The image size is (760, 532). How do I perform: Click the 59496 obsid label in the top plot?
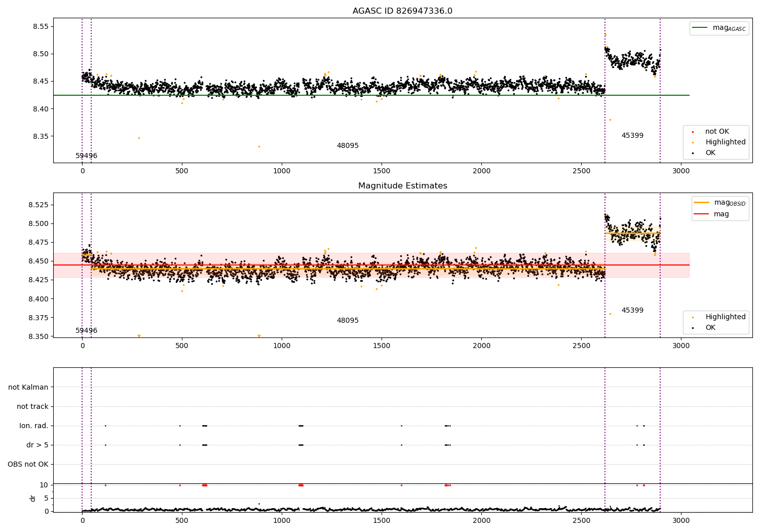click(x=86, y=156)
